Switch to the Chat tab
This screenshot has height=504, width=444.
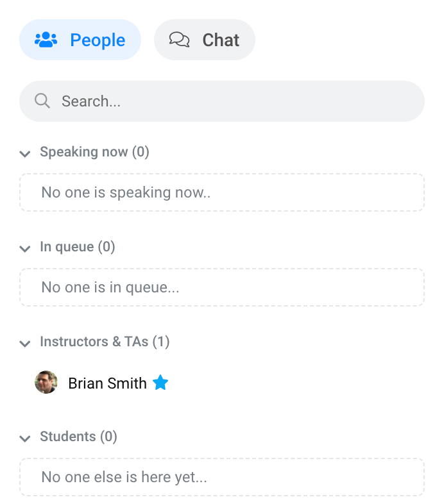(205, 40)
